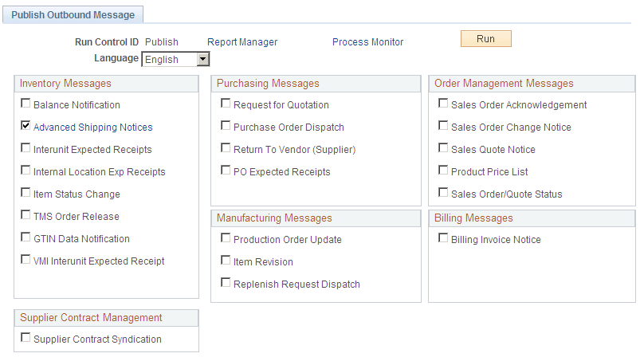Check the Item Revision box

tap(226, 260)
